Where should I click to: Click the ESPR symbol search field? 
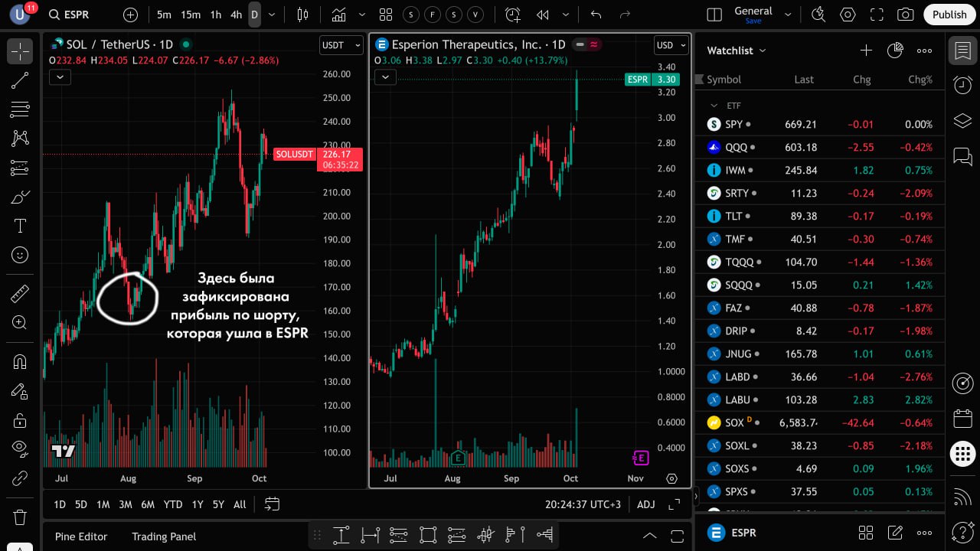click(x=77, y=15)
